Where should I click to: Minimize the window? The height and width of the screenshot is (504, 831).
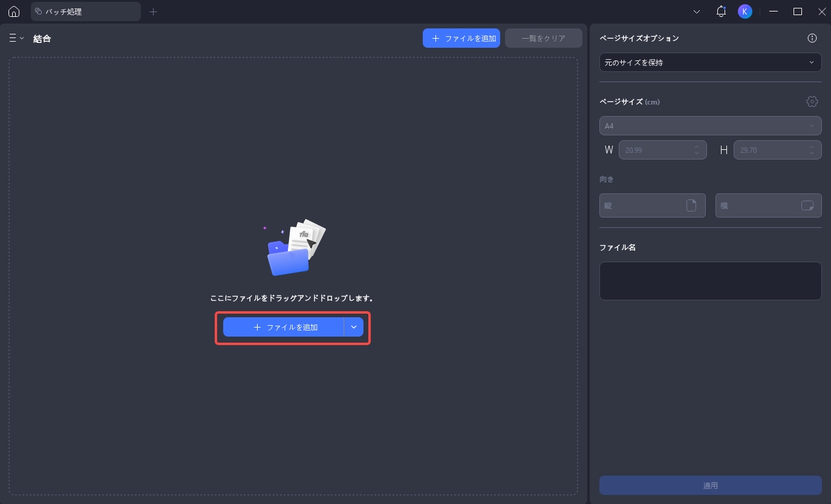coord(774,11)
